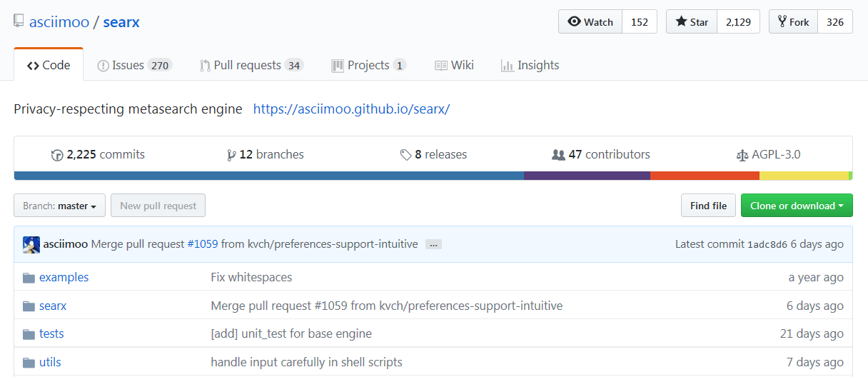The height and width of the screenshot is (377, 868).
Task: Open the Wiki tab
Action: pos(454,65)
